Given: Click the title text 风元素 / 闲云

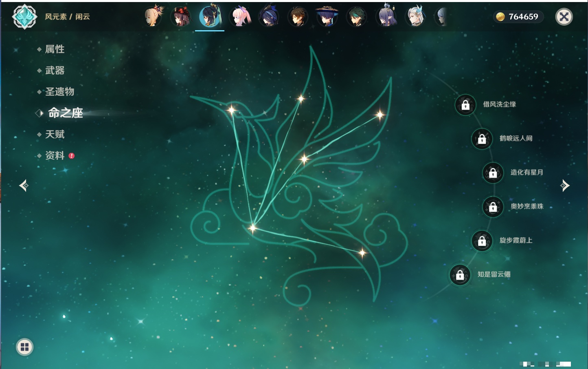Looking at the screenshot, I should click(67, 17).
